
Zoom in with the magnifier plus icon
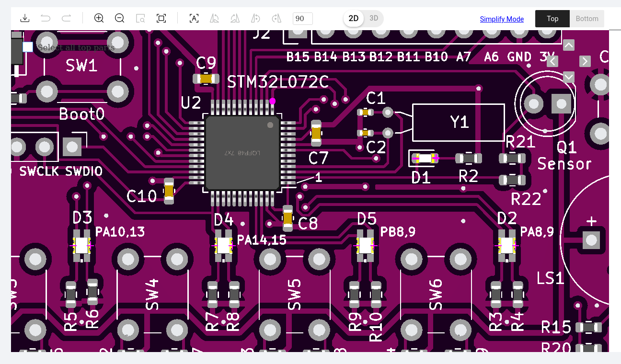(99, 19)
